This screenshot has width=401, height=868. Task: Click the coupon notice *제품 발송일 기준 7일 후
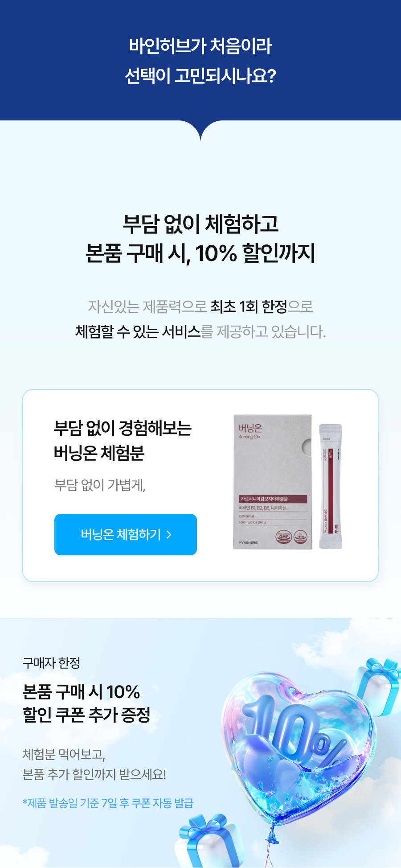[108, 803]
